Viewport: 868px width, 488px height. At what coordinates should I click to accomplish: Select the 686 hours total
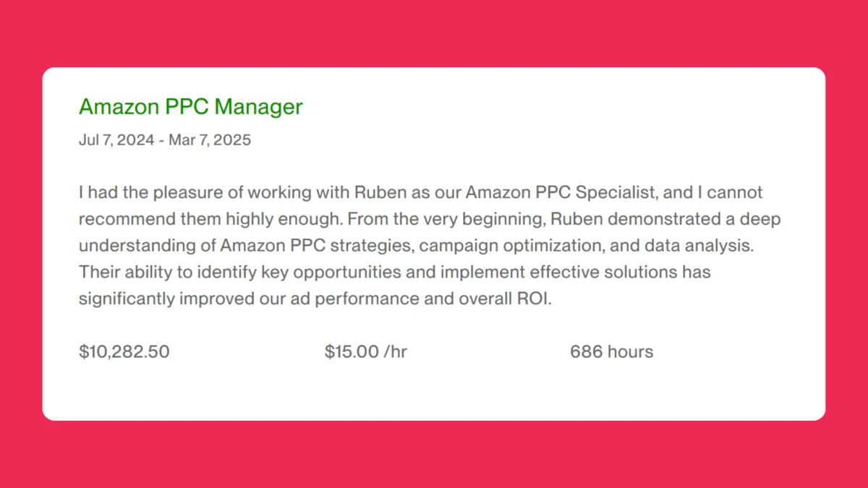(x=611, y=352)
